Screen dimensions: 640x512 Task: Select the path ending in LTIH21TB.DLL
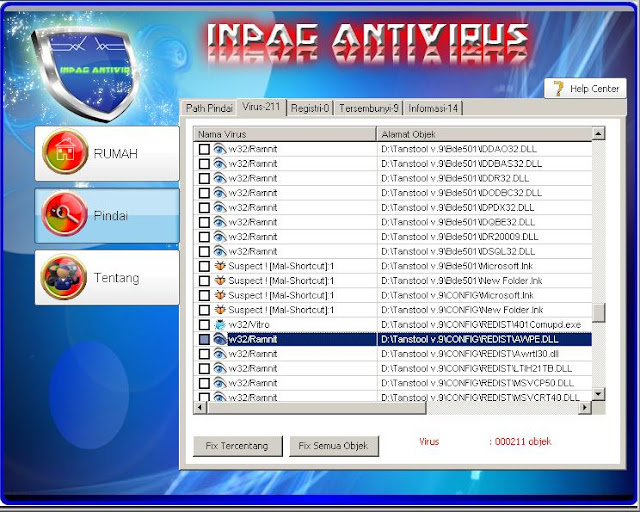tap(476, 369)
